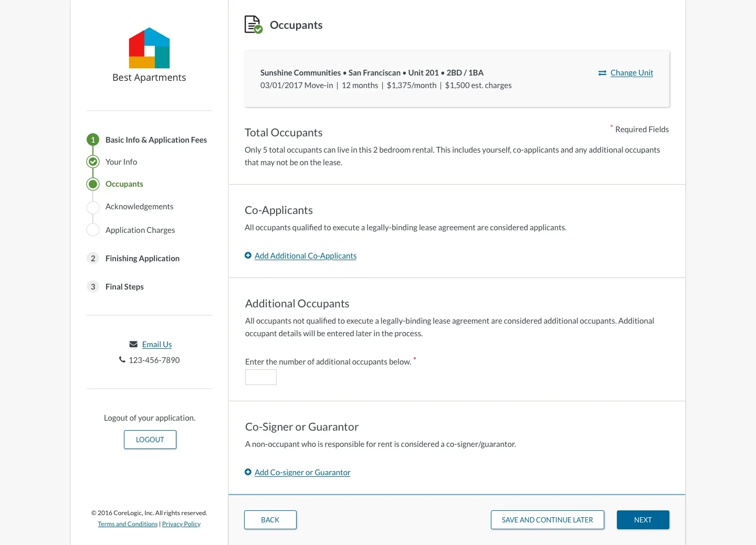The width and height of the screenshot is (756, 545).
Task: Click the Change Unit swap arrows icon
Action: click(602, 73)
